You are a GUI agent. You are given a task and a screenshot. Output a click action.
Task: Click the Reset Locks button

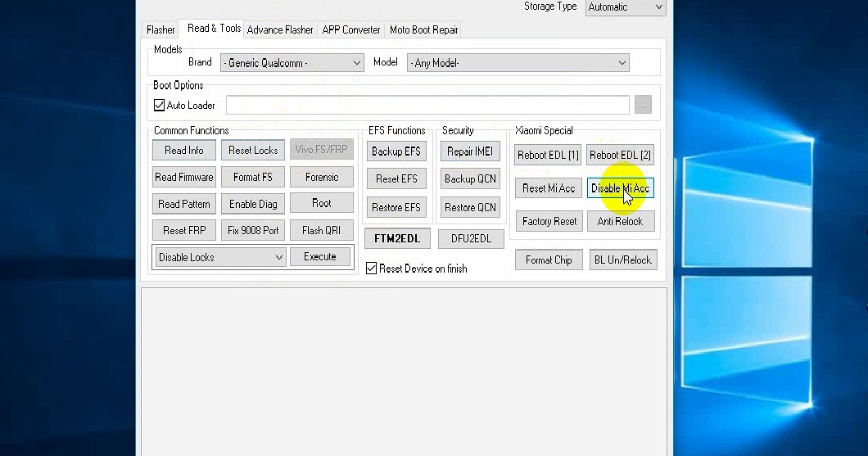pos(253,151)
